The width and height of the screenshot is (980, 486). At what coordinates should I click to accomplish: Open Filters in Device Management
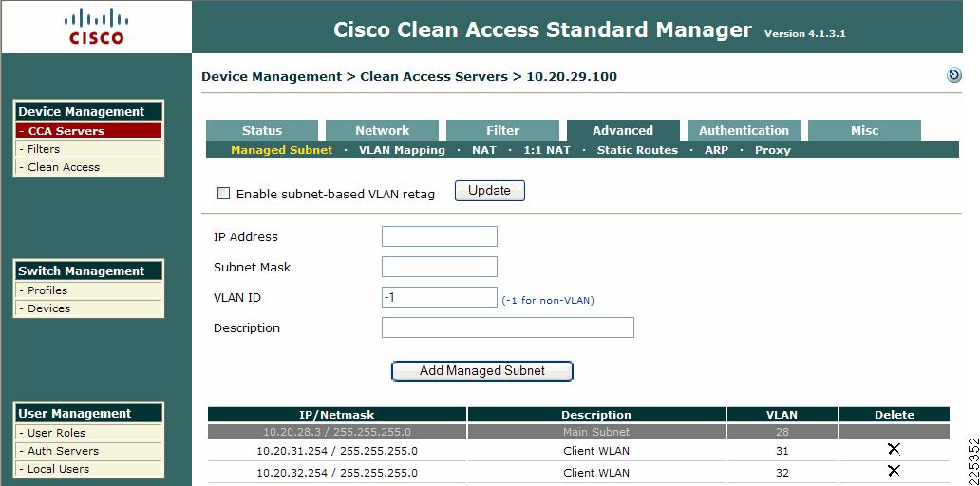pyautogui.click(x=88, y=149)
